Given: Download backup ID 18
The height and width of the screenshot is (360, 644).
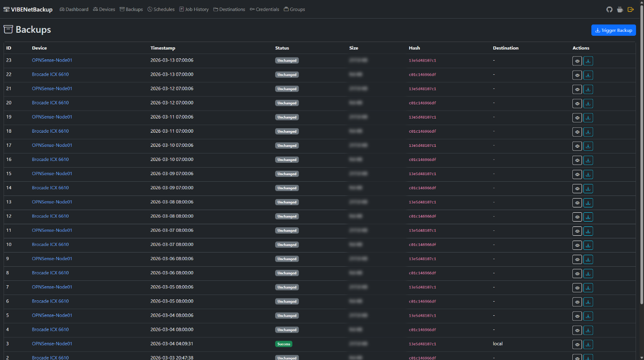Looking at the screenshot, I should [588, 132].
